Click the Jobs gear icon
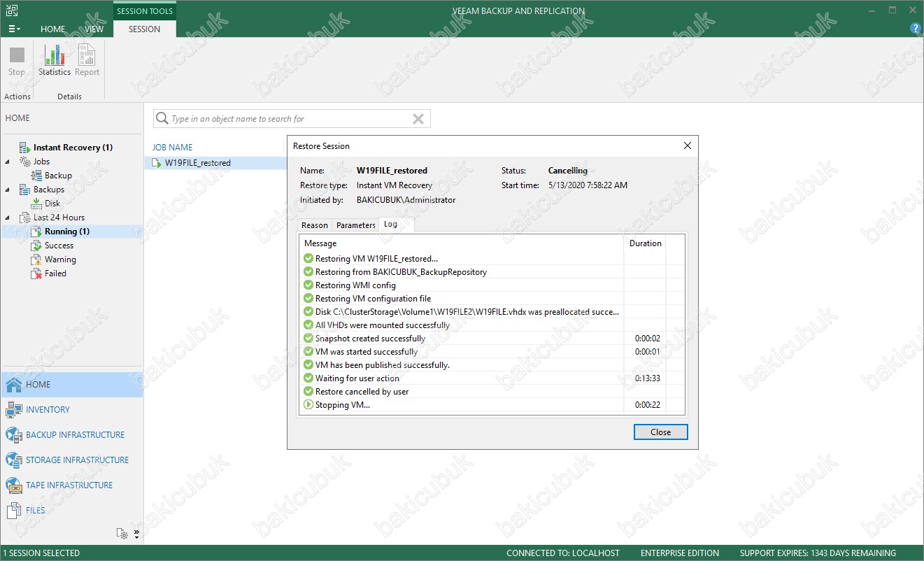This screenshot has height=561, width=924. (24, 162)
